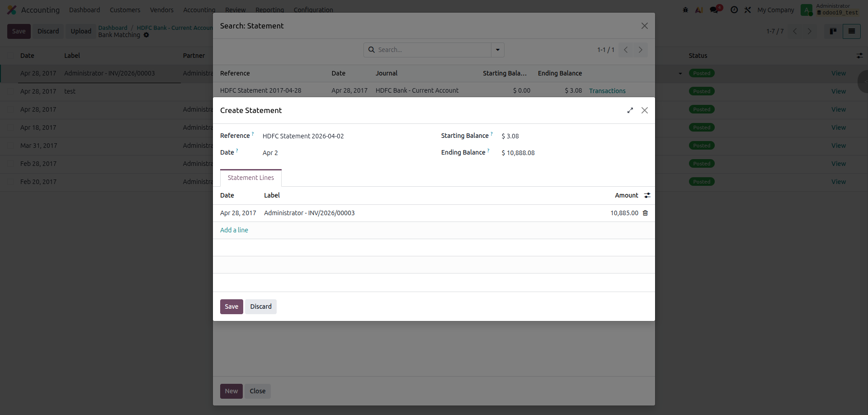Open the Vendors menu
868x415 pixels.
coord(161,10)
